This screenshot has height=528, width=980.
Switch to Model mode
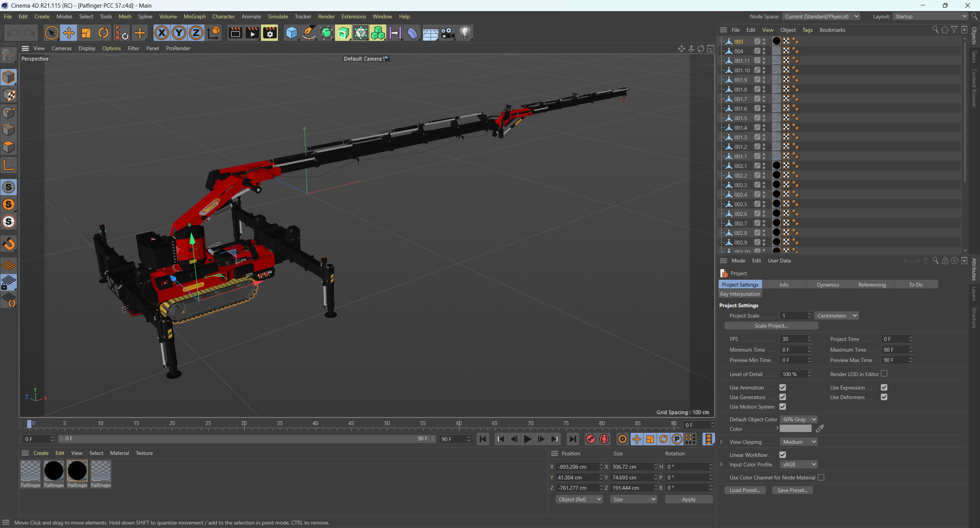[9, 77]
